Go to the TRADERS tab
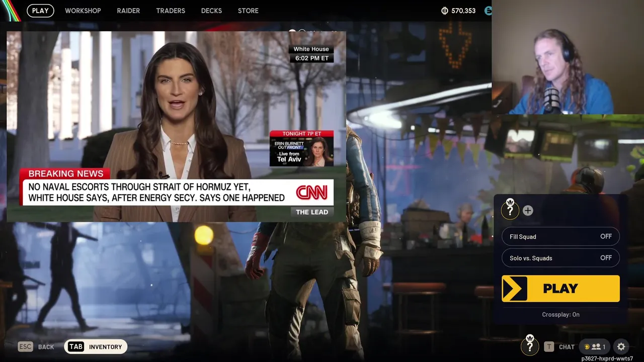 tap(171, 11)
